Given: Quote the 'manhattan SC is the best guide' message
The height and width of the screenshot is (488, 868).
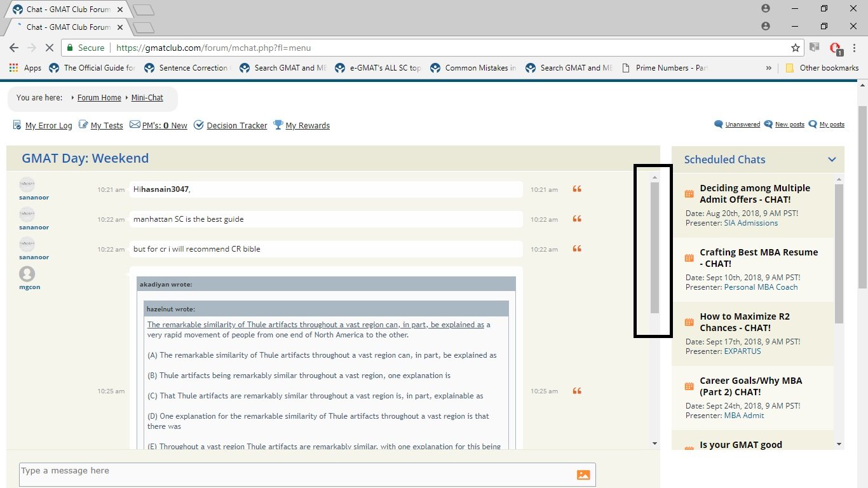Looking at the screenshot, I should click(576, 219).
